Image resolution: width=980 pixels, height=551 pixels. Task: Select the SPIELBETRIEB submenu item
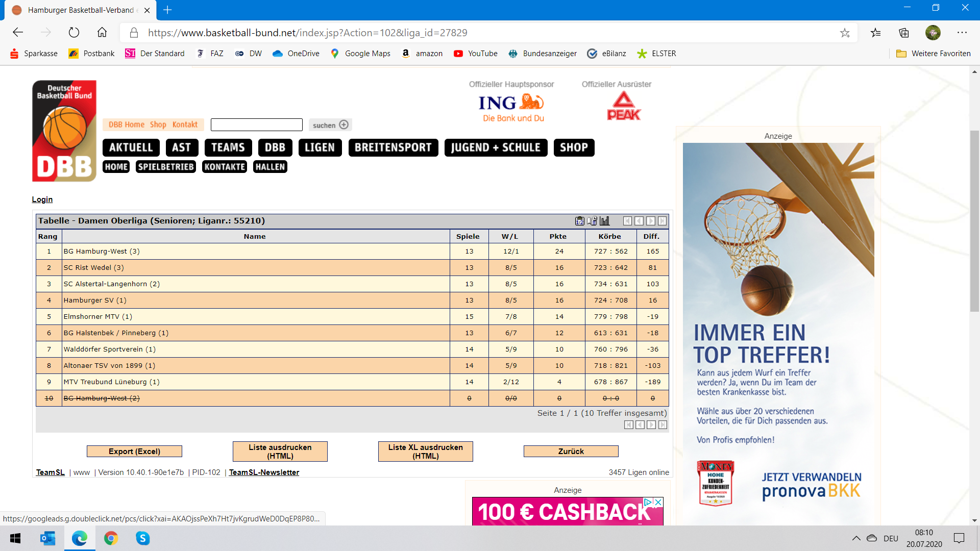pyautogui.click(x=166, y=167)
